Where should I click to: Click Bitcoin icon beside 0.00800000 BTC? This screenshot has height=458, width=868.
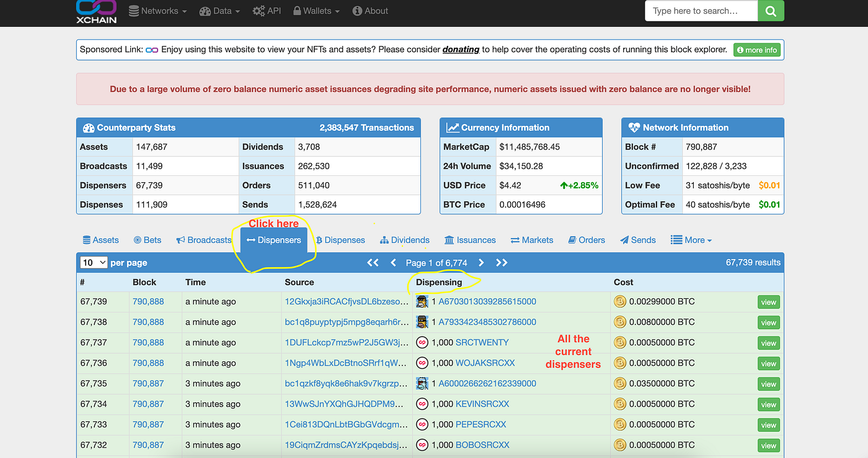pos(619,322)
